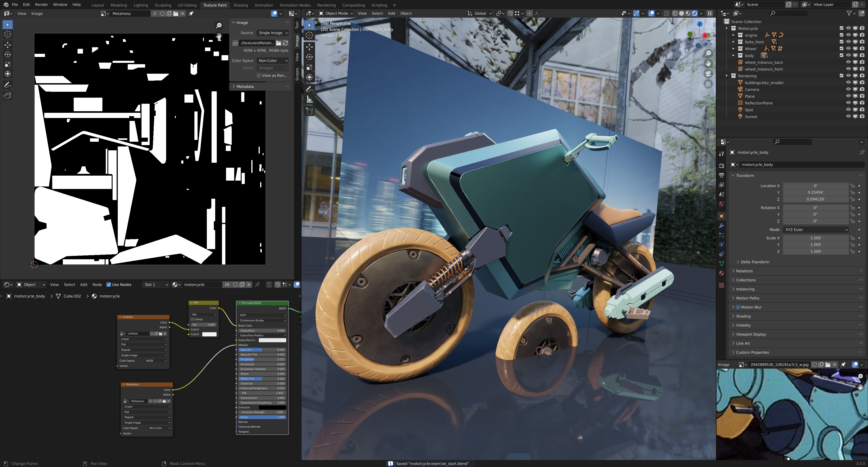
Task: Open the Render menu
Action: tap(41, 5)
